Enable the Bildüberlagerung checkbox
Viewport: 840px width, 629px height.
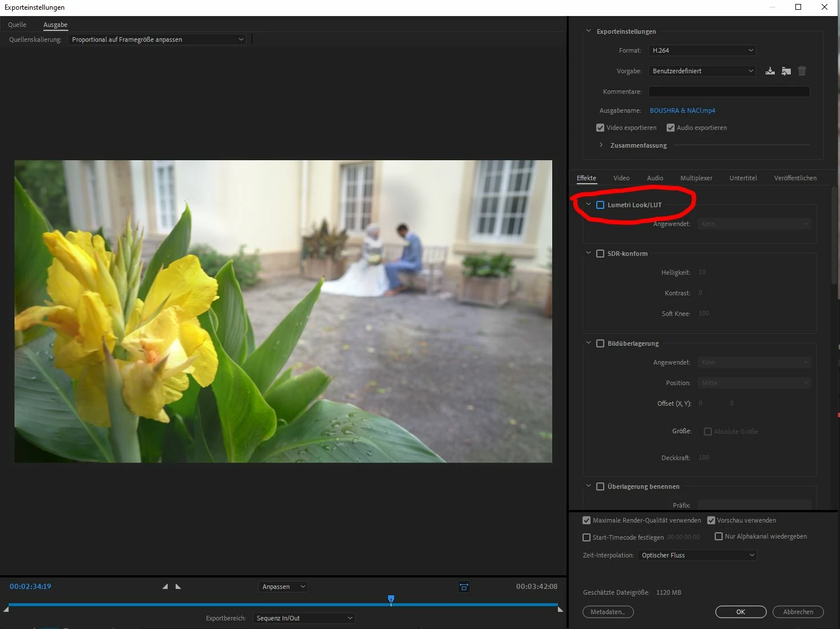point(600,343)
